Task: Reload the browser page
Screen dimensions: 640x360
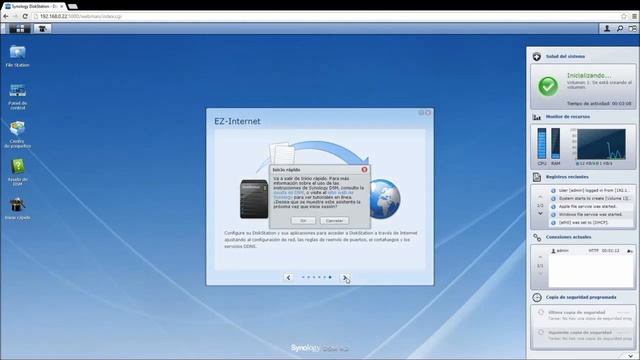Action: [x=25, y=16]
